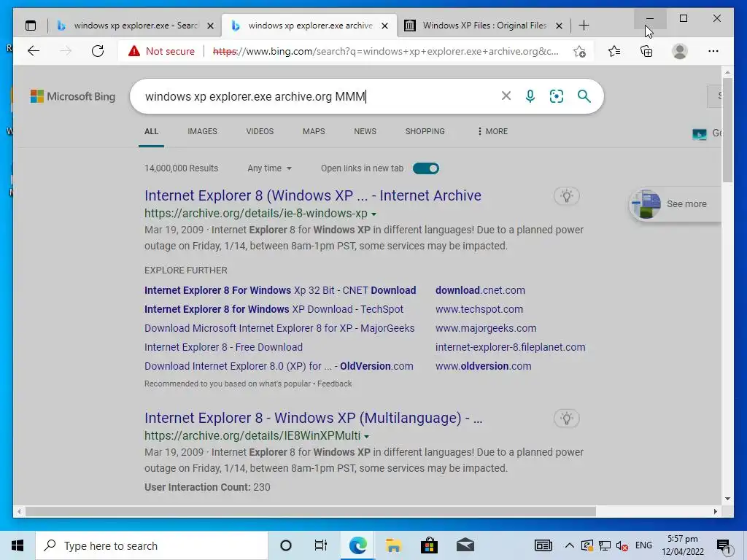
Task: Open the Collections icon
Action: (646, 51)
